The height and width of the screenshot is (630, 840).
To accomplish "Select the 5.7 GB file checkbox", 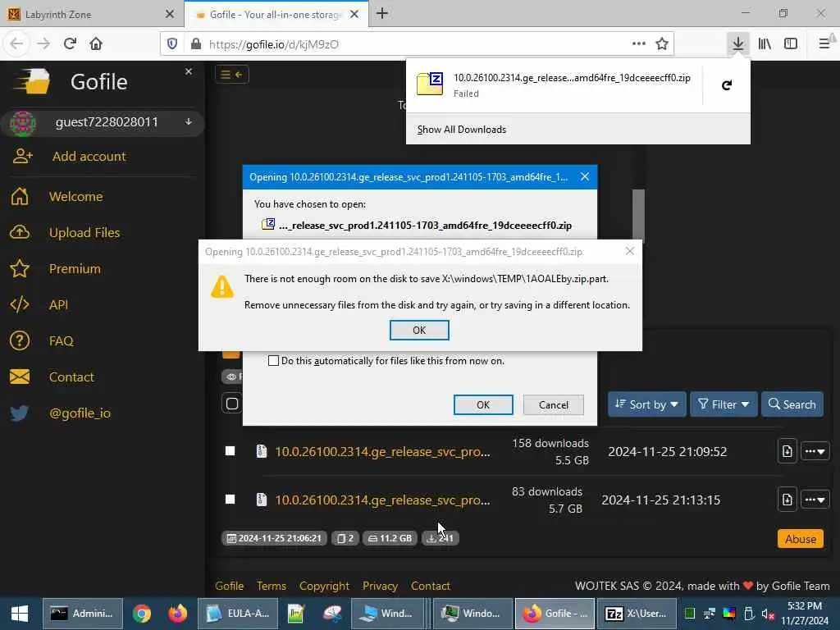I will [x=230, y=500].
